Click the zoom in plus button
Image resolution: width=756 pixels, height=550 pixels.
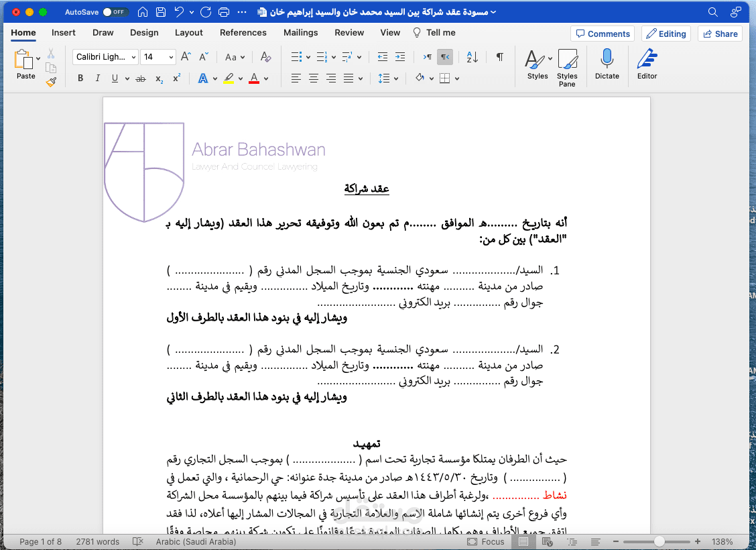(x=698, y=542)
